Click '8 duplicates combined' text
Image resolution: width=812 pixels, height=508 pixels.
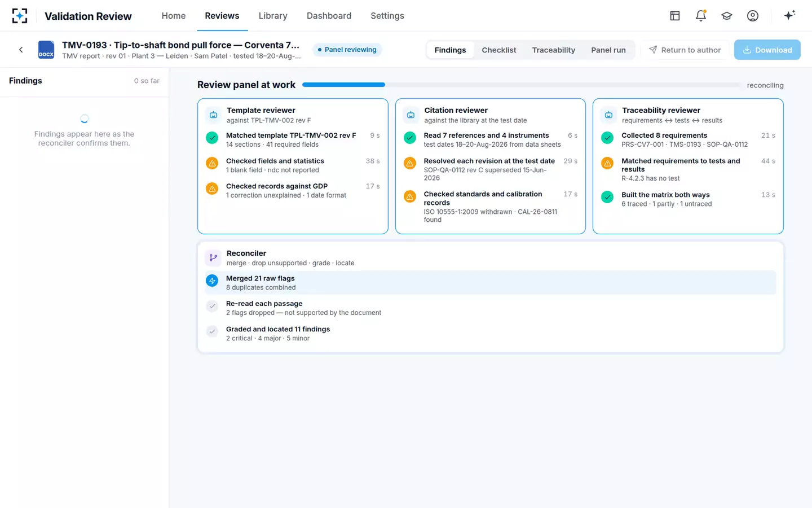pos(261,287)
